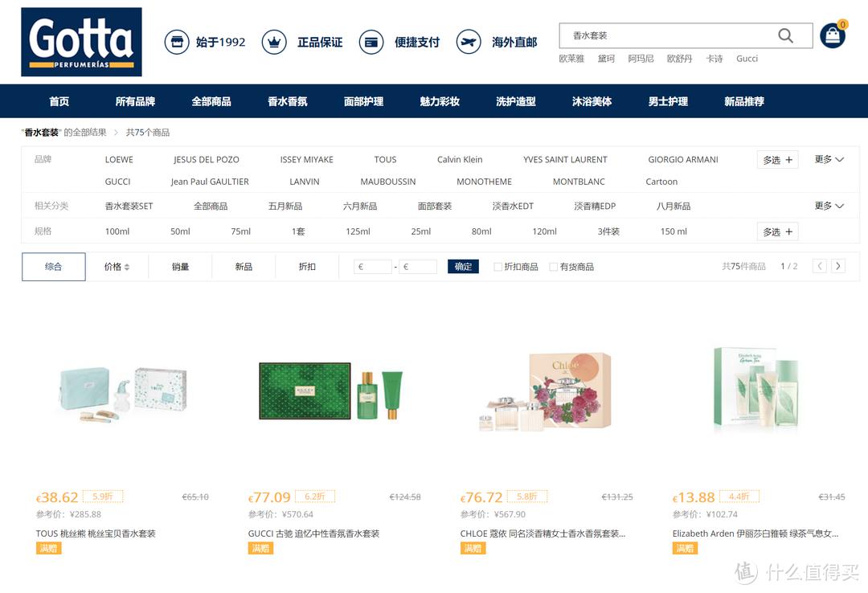Filter by size 125ml
Screen dimensions: 868x593
[358, 231]
